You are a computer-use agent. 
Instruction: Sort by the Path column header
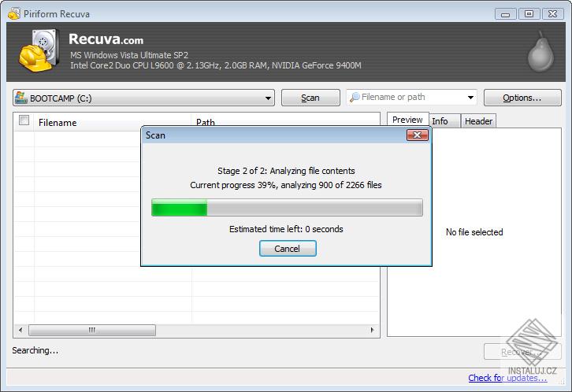[285, 123]
